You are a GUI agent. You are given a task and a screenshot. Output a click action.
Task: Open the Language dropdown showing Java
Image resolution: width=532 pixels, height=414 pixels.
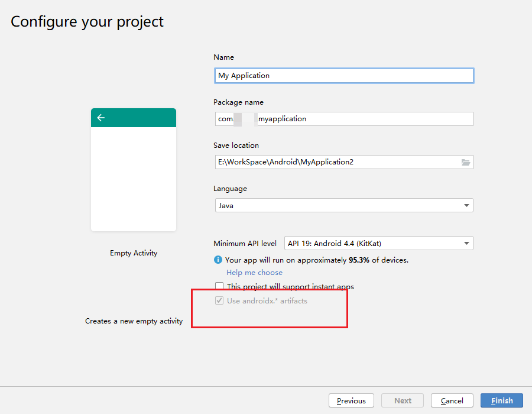point(344,205)
